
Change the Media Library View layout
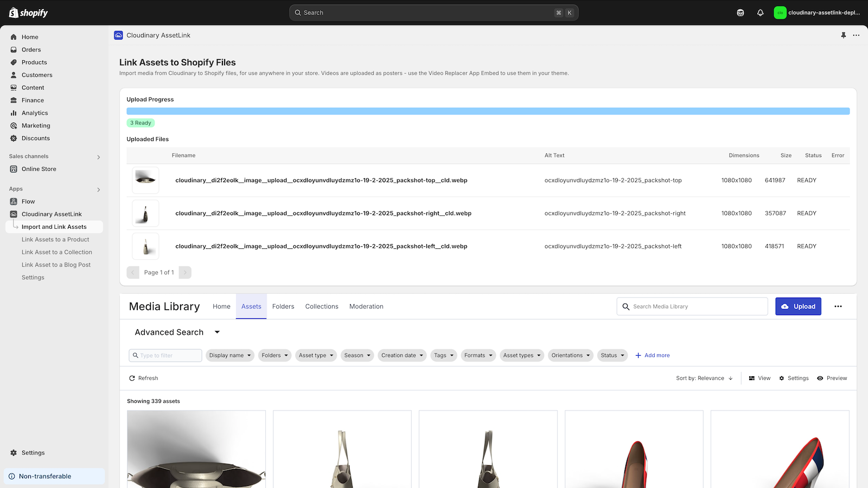(x=759, y=378)
